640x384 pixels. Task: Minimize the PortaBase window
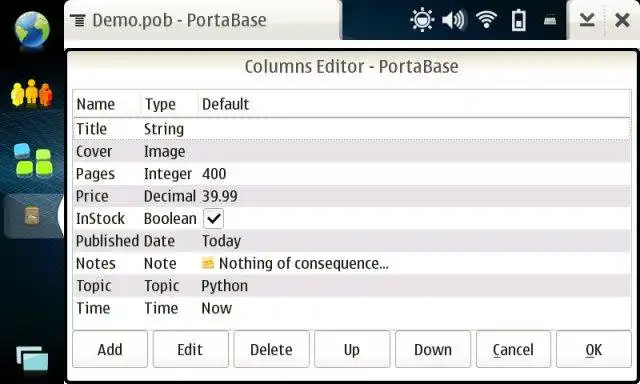point(587,20)
